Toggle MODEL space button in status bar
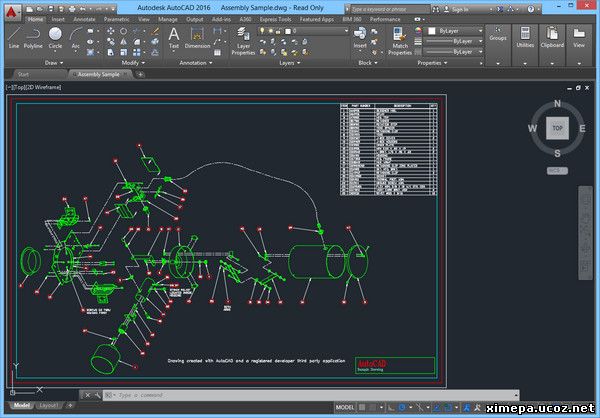Image resolution: width=600 pixels, height=418 pixels. click(345, 409)
